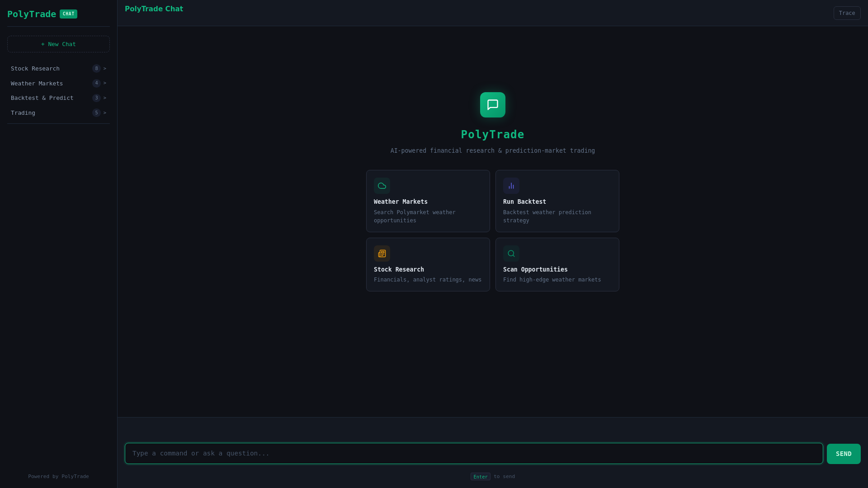
Task: Click the large PolyTrade heading in center
Action: (x=492, y=135)
